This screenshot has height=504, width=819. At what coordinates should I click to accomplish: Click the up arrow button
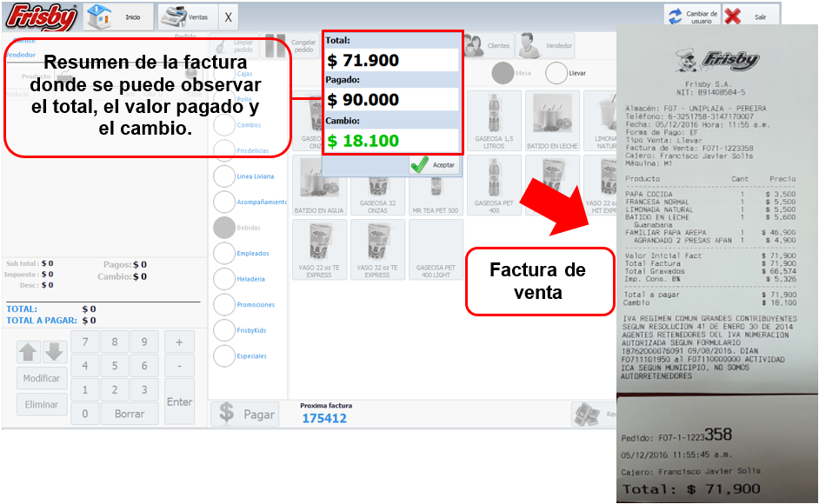(28, 352)
